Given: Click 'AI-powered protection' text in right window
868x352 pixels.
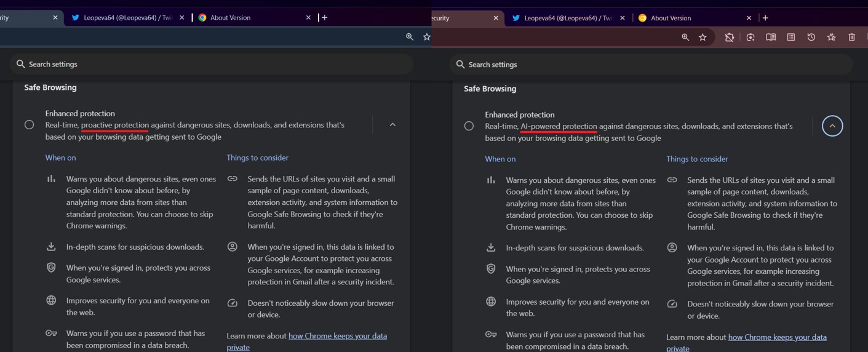Looking at the screenshot, I should pos(559,126).
